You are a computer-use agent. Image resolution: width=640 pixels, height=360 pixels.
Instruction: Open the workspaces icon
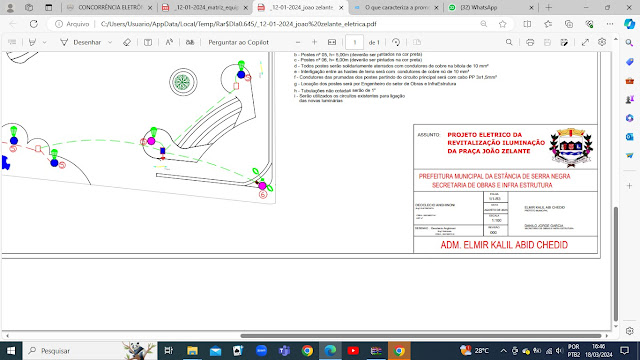click(x=29, y=7)
